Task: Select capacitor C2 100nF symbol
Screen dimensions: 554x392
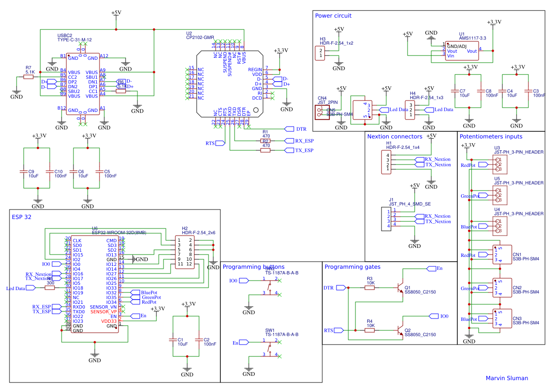Action: point(199,339)
